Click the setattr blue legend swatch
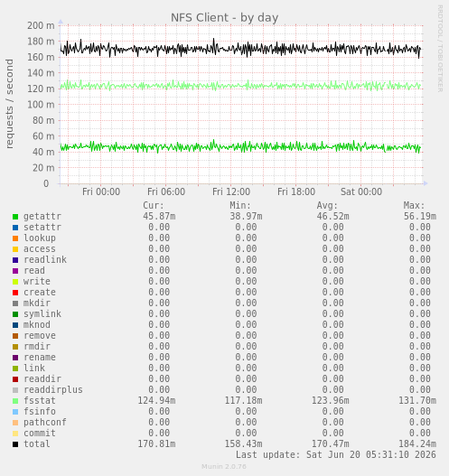 (x=15, y=228)
